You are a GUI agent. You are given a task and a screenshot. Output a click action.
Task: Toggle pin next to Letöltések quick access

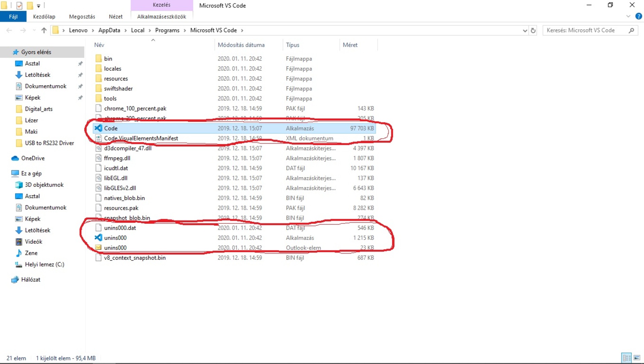80,75
